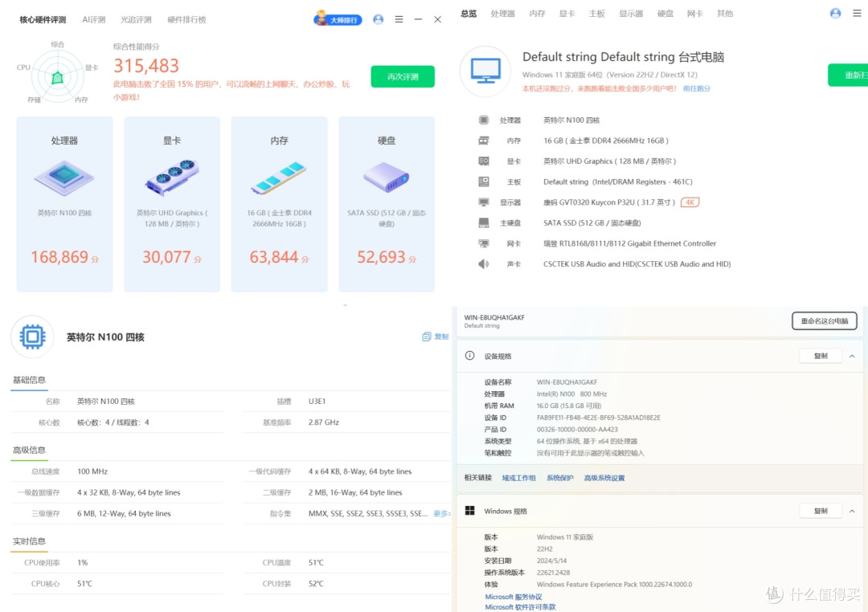This screenshot has height=612, width=868.
Task: Click the 处理器 chip icon in overview list
Action: pos(483,120)
